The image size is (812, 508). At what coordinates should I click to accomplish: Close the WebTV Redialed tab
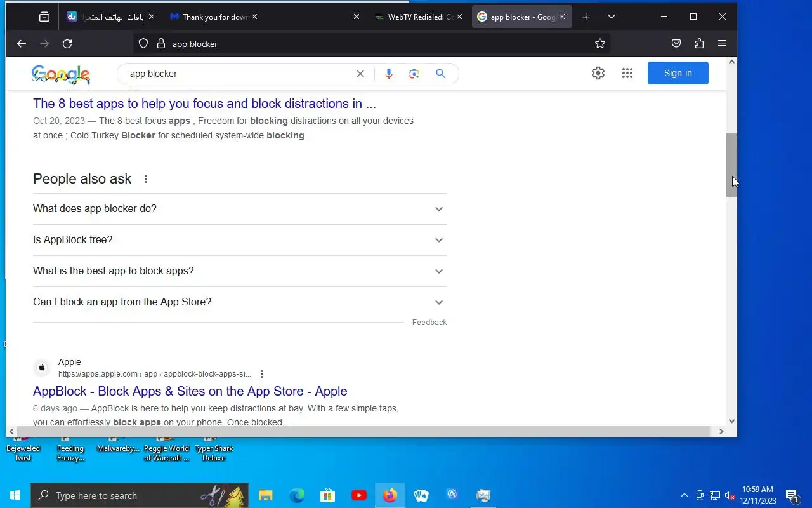459,17
